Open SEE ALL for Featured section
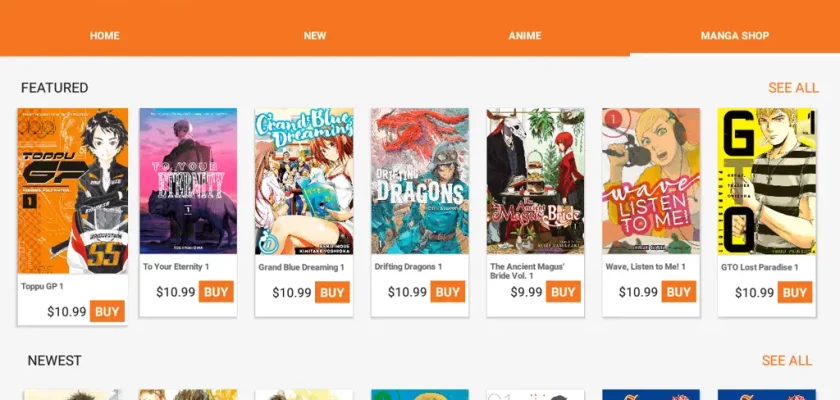Screen dimensions: 840x400 (793, 88)
